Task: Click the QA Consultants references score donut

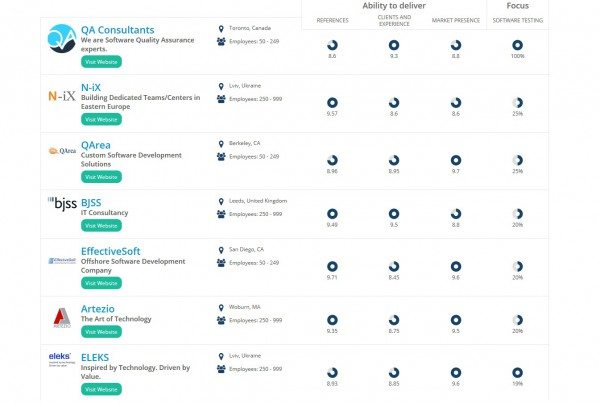Action: click(x=332, y=45)
